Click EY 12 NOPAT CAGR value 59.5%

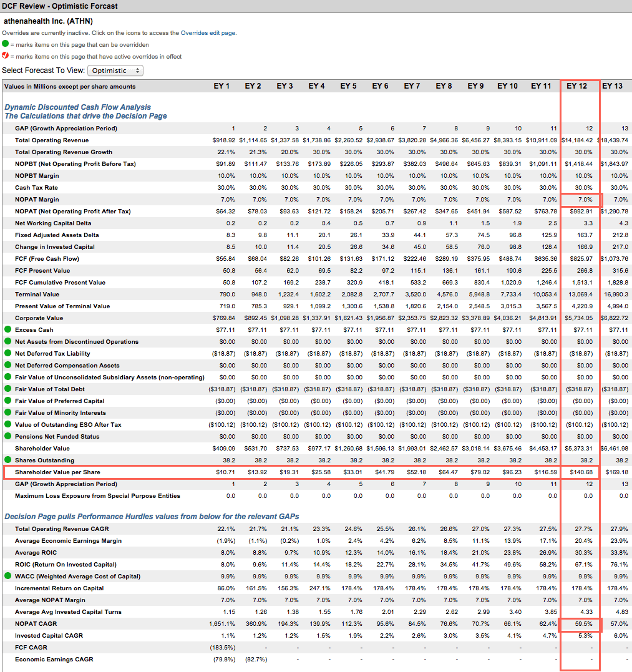pos(583,623)
